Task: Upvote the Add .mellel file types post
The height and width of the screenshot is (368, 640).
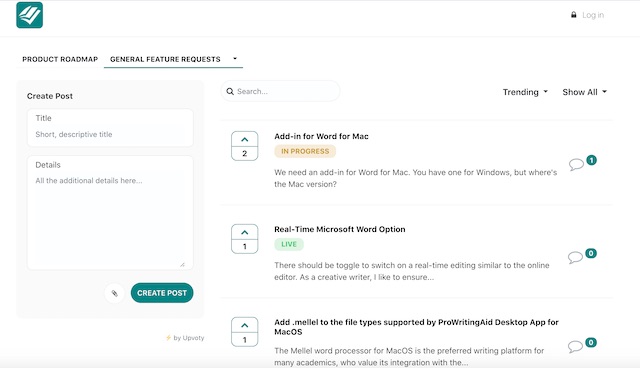Action: click(244, 326)
